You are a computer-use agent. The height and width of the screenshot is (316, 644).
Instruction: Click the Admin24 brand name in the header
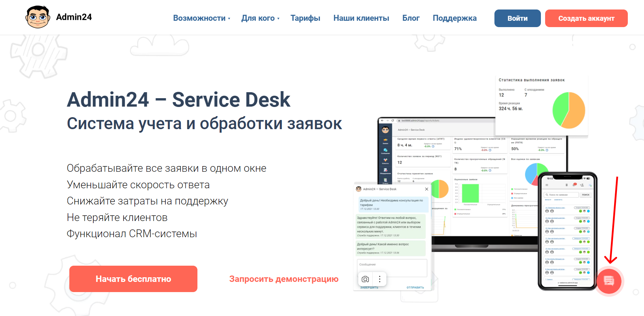click(x=74, y=17)
